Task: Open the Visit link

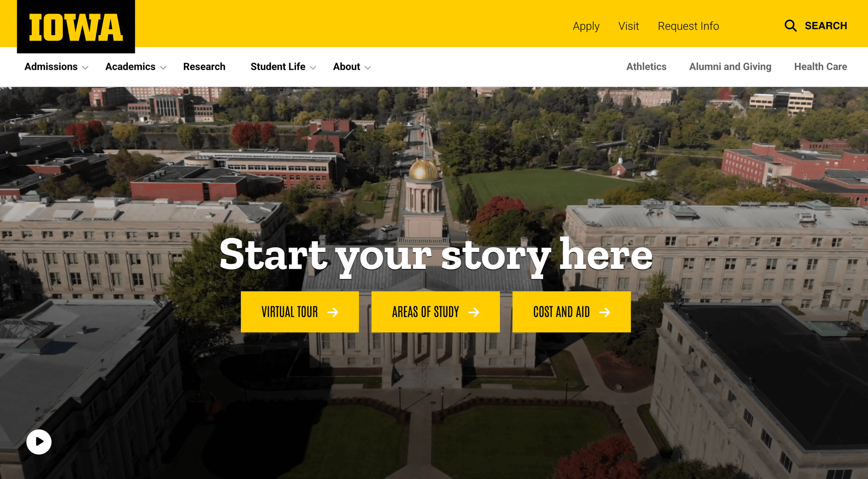Action: (x=628, y=26)
